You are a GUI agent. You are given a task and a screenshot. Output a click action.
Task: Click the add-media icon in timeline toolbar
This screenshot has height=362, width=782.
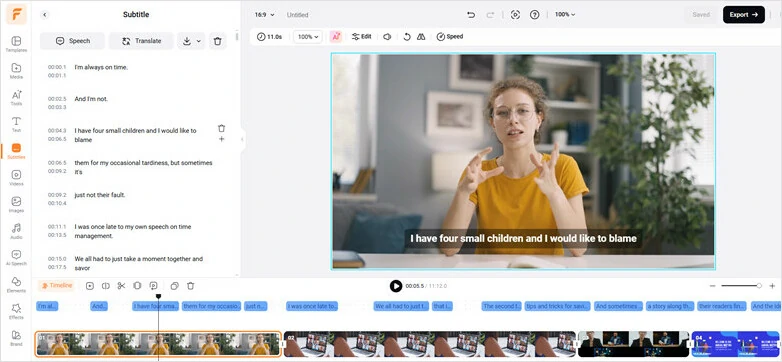click(90, 286)
